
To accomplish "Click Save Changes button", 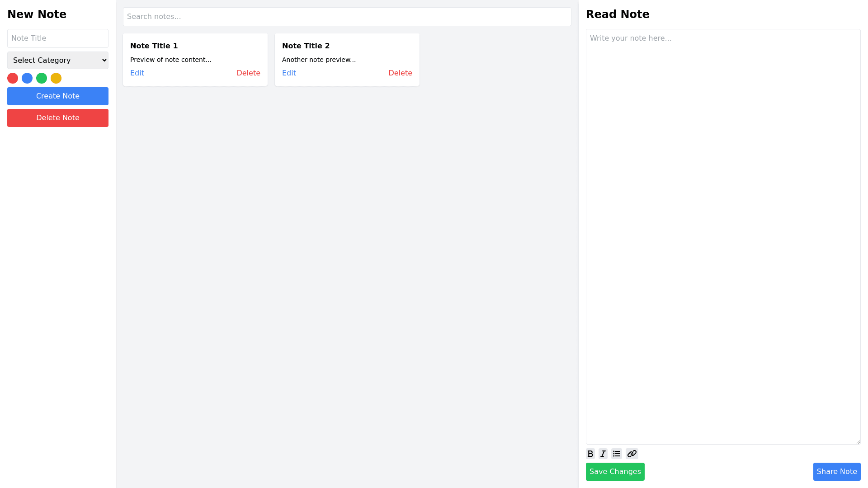I will point(615,472).
